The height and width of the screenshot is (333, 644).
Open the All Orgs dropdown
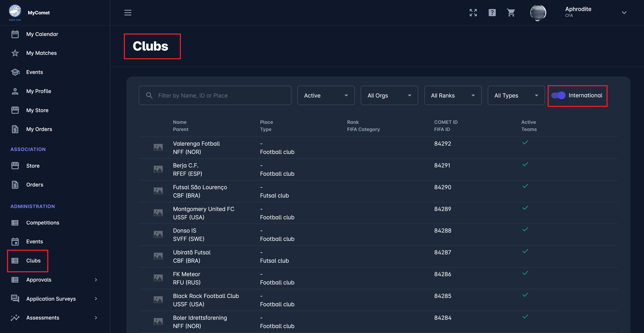click(389, 95)
